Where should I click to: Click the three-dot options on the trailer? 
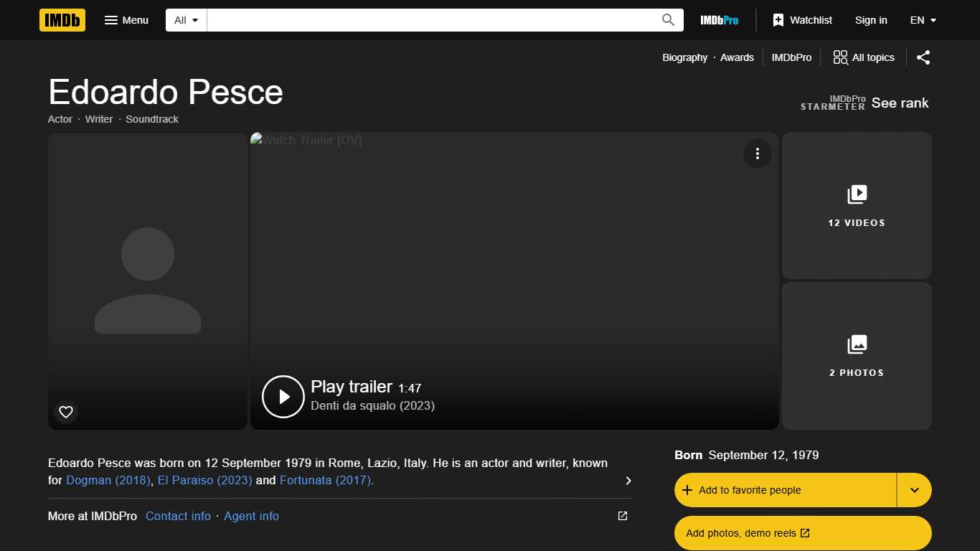758,154
